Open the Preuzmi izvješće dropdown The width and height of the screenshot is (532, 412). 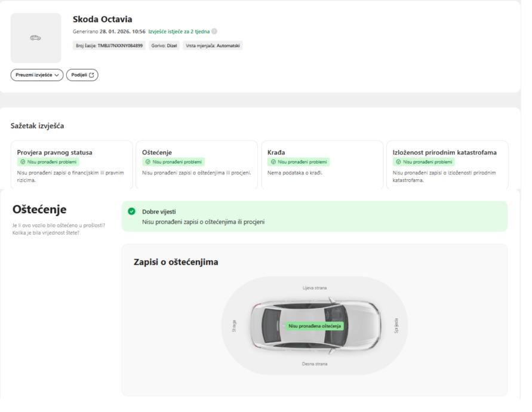point(37,75)
